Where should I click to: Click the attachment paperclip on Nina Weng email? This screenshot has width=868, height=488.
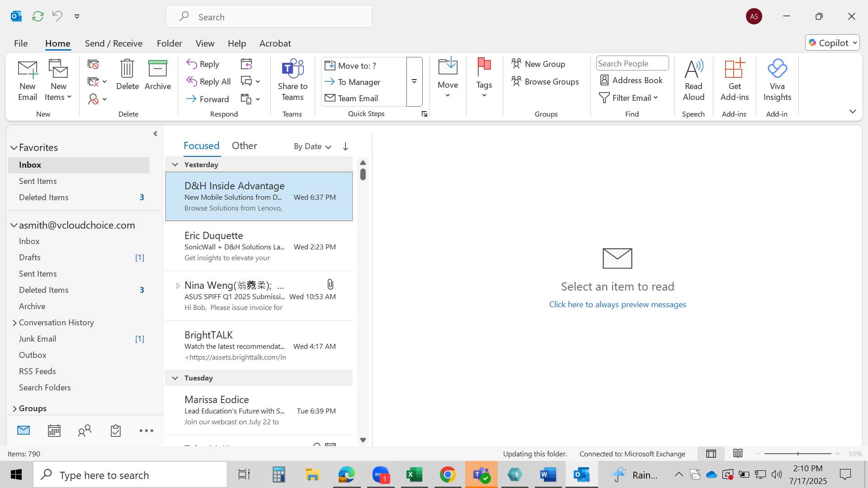pyautogui.click(x=330, y=284)
